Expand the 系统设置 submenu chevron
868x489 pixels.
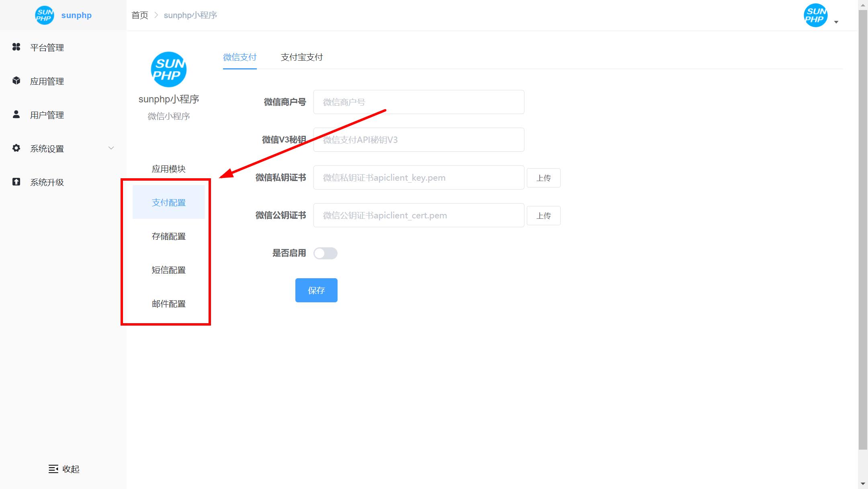coord(111,148)
